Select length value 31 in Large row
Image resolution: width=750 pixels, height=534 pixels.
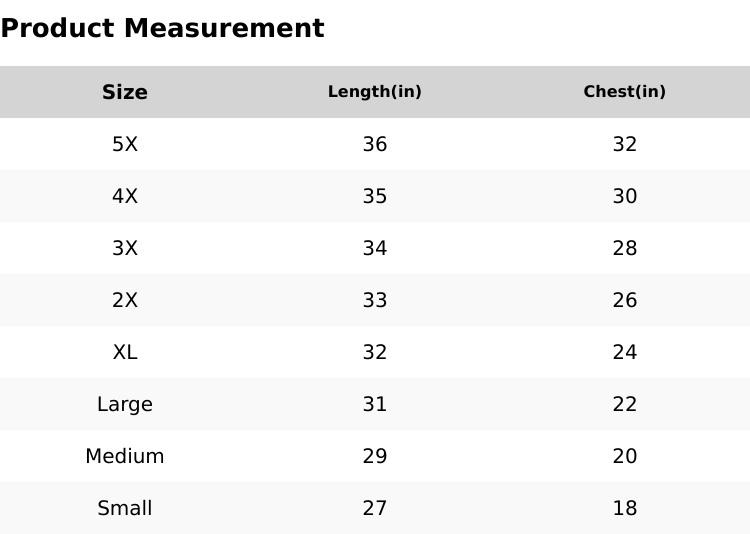point(375,404)
